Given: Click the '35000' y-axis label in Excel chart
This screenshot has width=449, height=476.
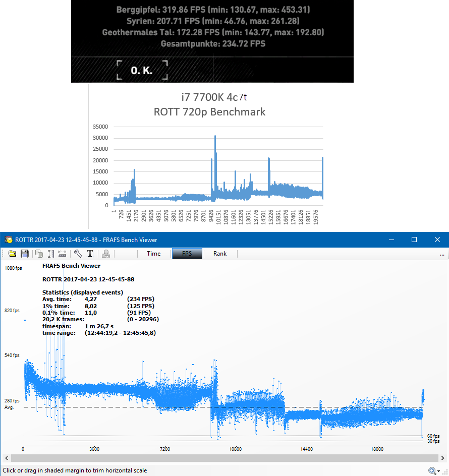Looking at the screenshot, I should coord(100,127).
